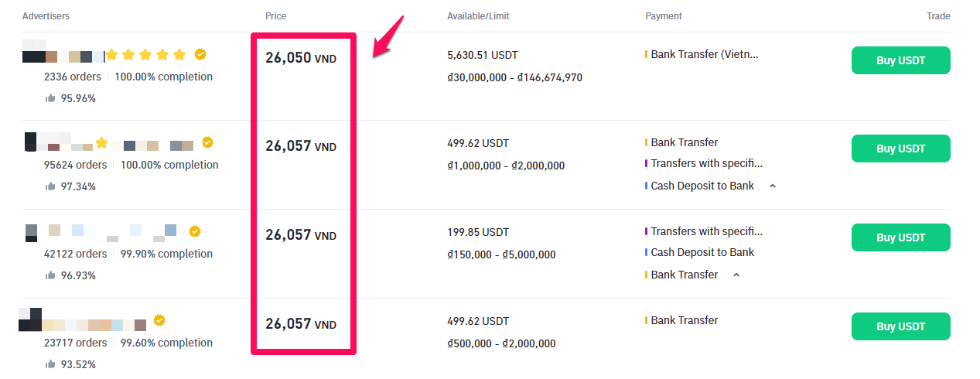Buy USDT from advertiser with 95624 orders
Screen dimensions: 980x379
point(900,149)
